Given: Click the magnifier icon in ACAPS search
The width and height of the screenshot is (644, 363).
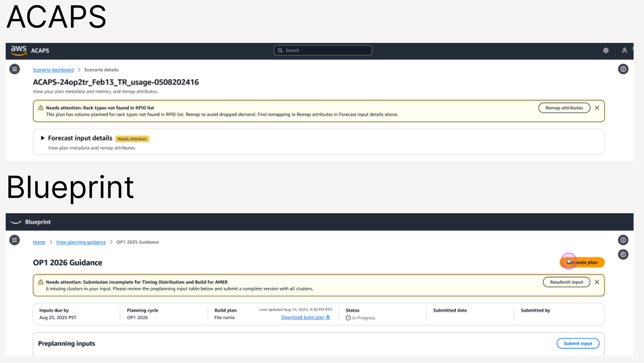Looking at the screenshot, I should click(280, 50).
